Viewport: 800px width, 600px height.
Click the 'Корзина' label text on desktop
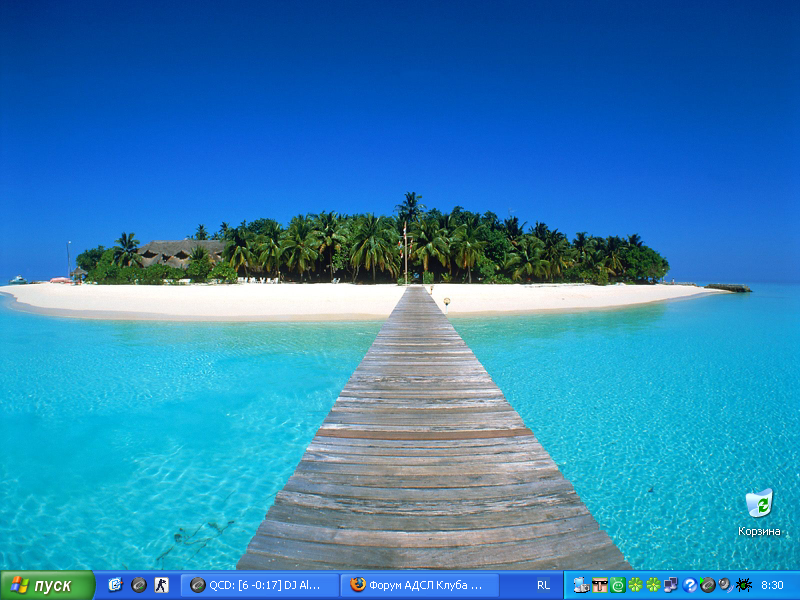click(x=759, y=531)
